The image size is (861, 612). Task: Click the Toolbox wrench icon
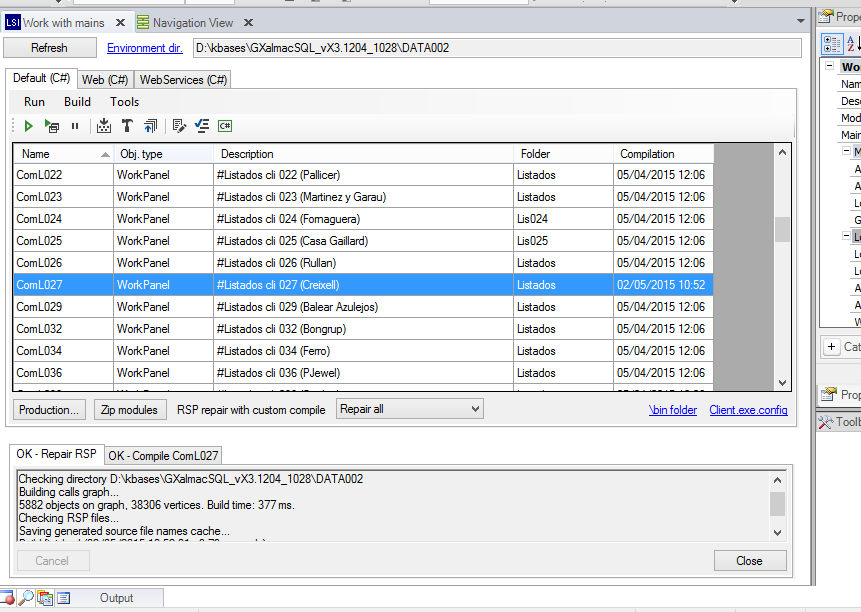coord(825,422)
